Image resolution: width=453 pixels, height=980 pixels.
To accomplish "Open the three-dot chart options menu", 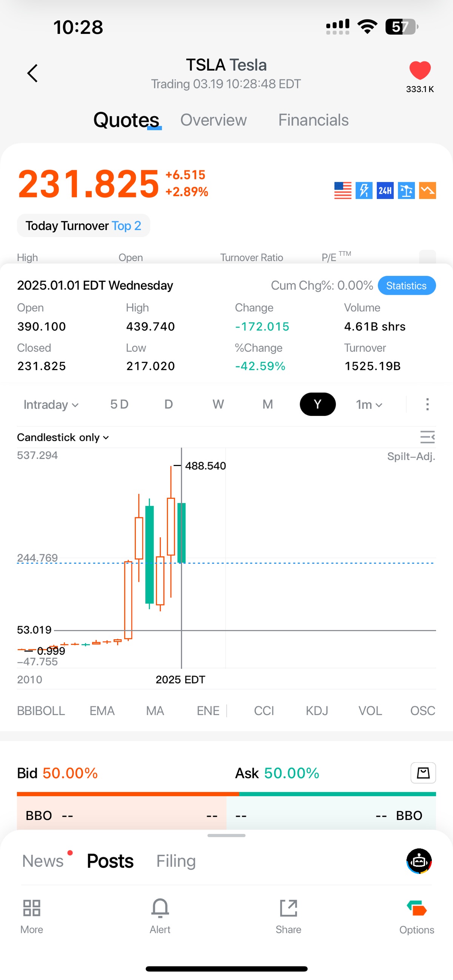I will coord(427,404).
